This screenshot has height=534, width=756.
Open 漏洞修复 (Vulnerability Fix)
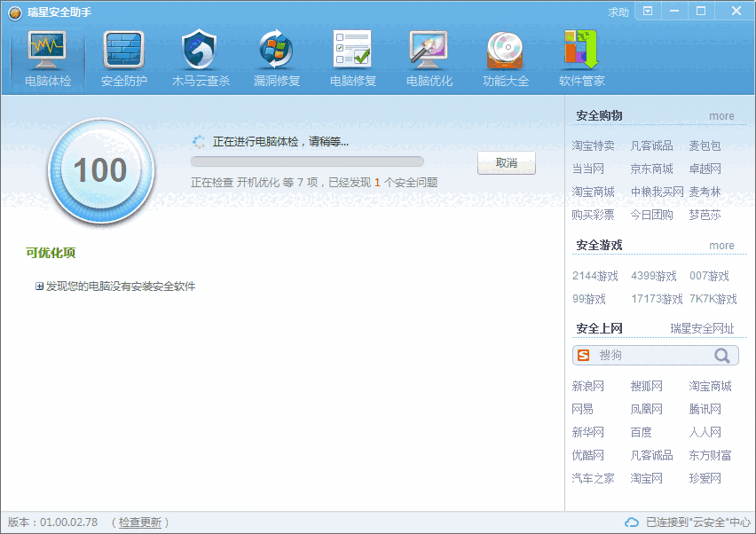[276, 58]
